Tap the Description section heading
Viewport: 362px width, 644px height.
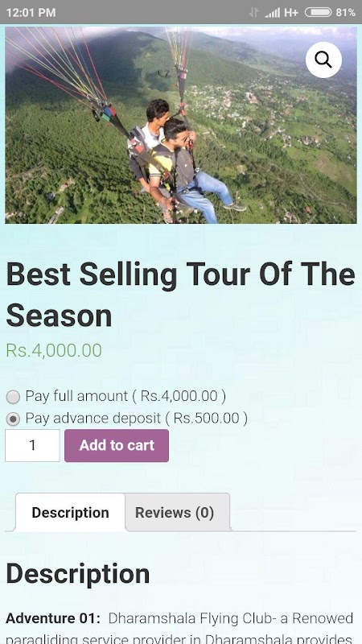(77, 573)
